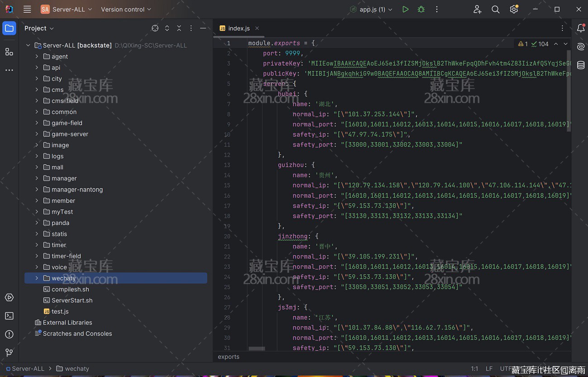Select opened file with crosshair icon
This screenshot has height=377, width=588.
(x=155, y=28)
